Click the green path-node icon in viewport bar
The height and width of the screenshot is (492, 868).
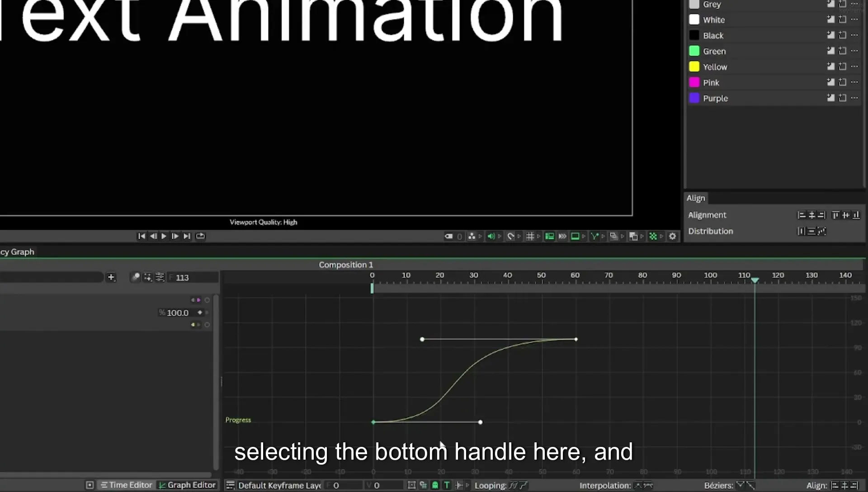tap(594, 236)
